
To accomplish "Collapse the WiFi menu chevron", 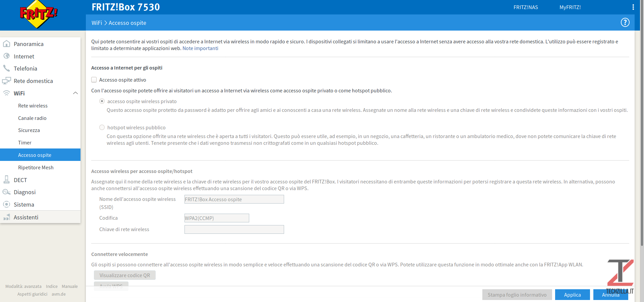I will coord(75,93).
